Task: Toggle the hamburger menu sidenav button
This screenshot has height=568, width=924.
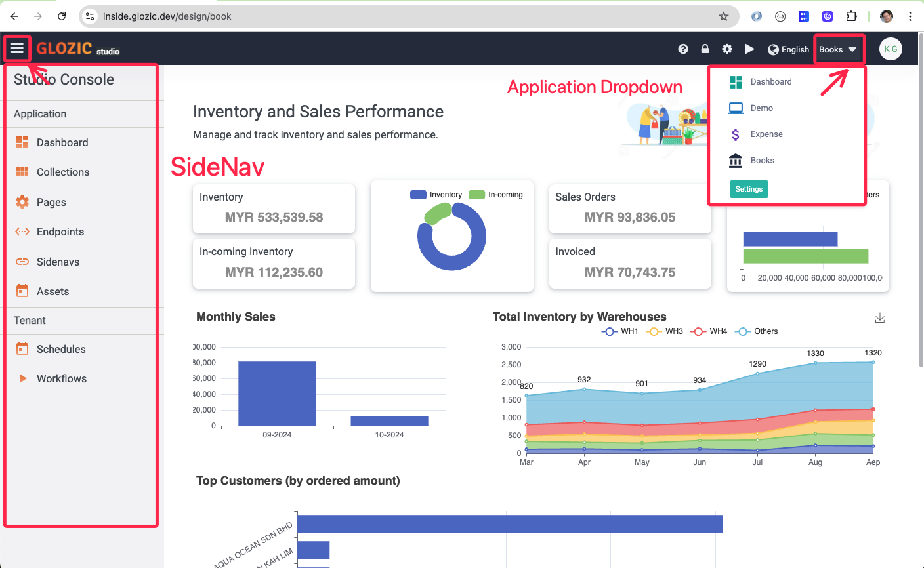Action: coord(17,49)
